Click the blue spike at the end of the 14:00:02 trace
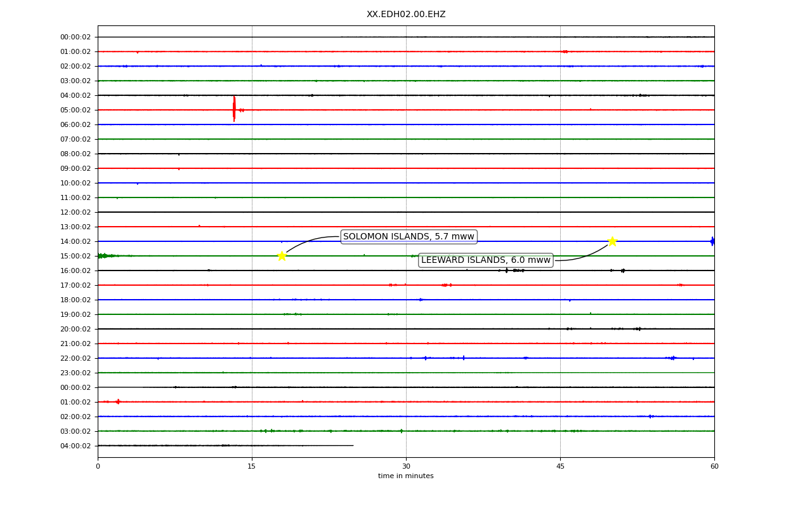The height and width of the screenshot is (508, 812). pyautogui.click(x=712, y=241)
